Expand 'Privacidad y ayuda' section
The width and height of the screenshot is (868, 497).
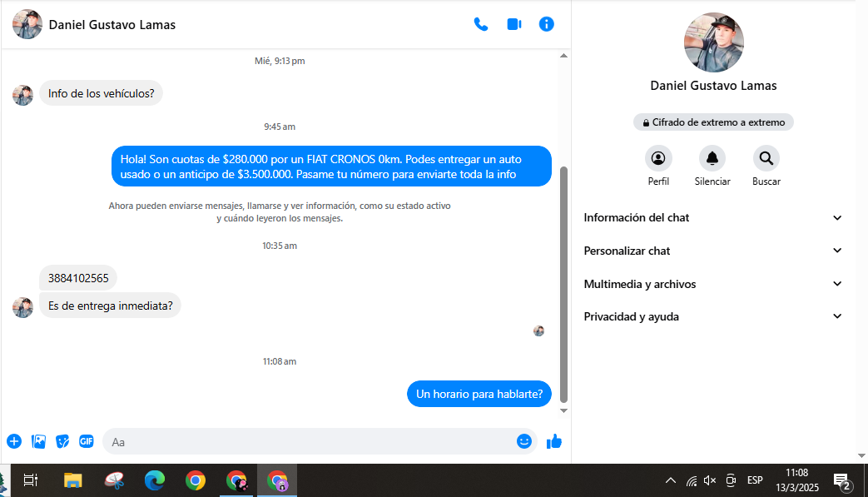tap(713, 316)
